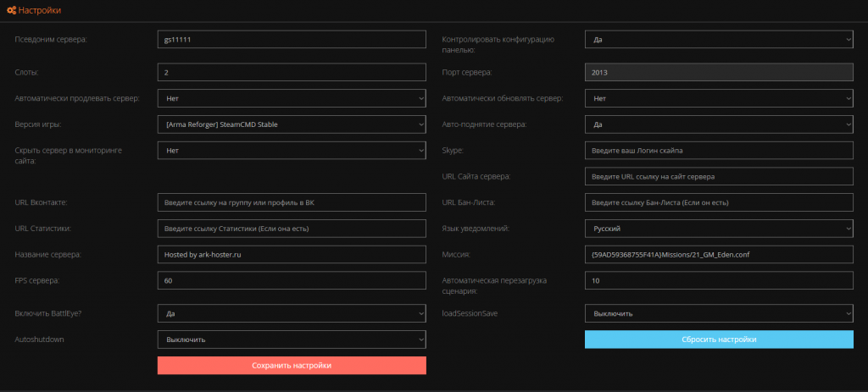This screenshot has height=392, width=868.
Task: Click the Миссия input field
Action: [719, 254]
